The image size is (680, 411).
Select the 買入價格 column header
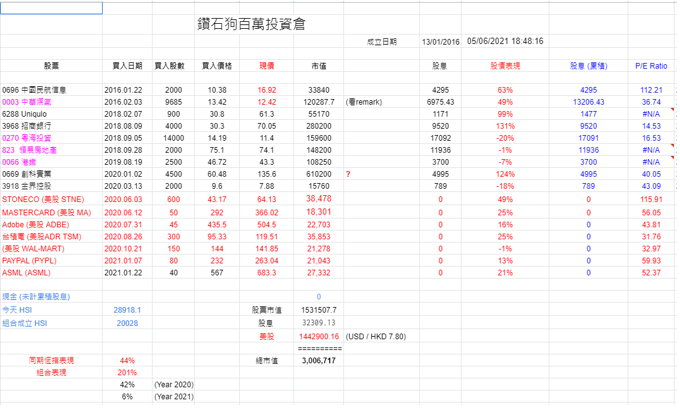(217, 65)
